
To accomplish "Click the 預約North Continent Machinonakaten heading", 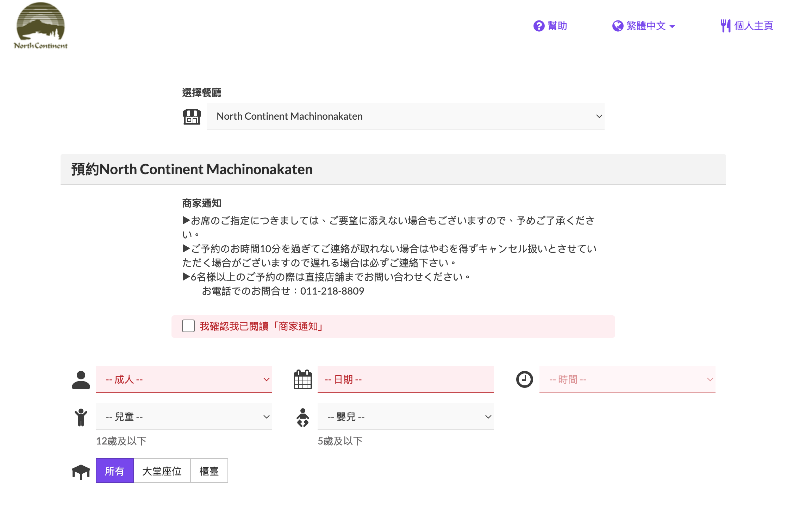I will (x=192, y=169).
